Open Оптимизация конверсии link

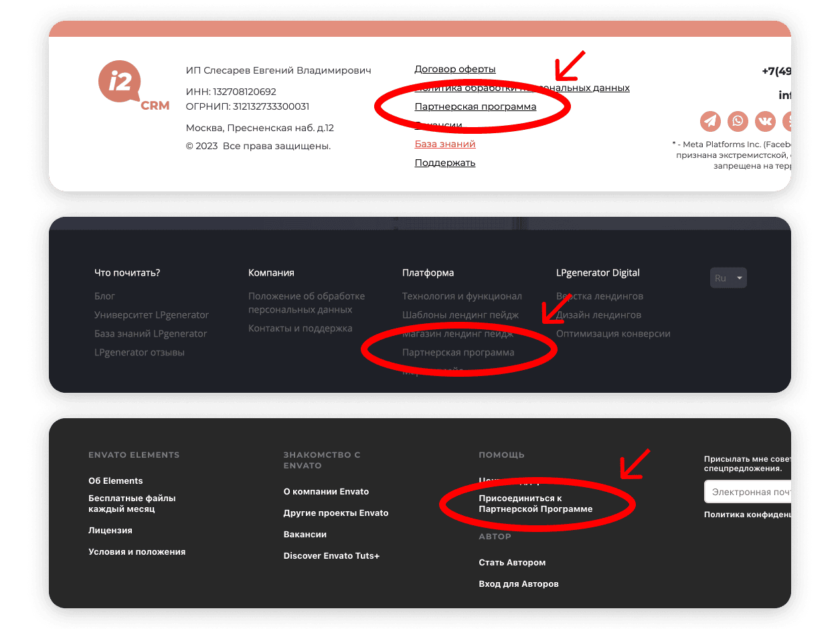pyautogui.click(x=613, y=333)
